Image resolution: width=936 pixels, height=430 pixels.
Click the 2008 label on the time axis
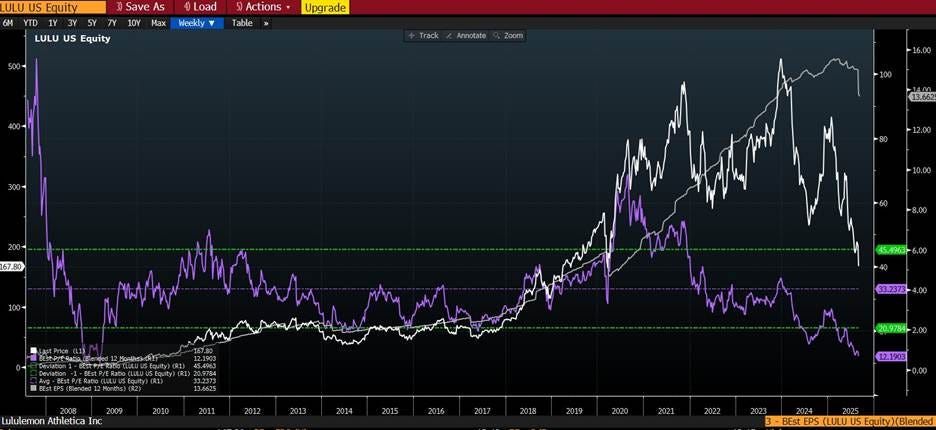coord(67,411)
